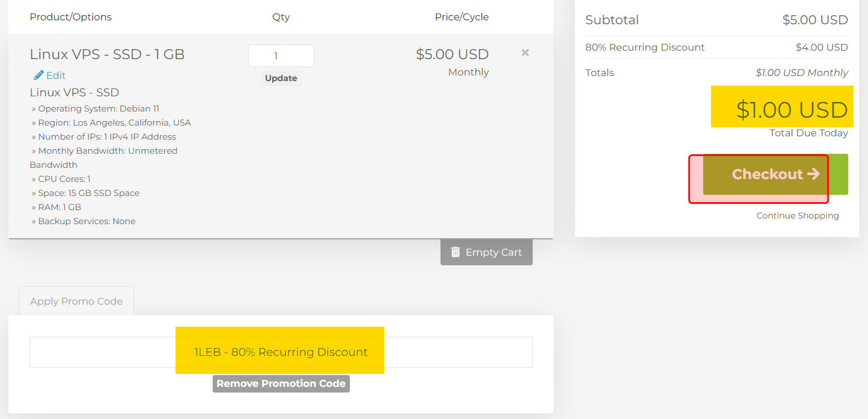This screenshot has height=419, width=868.
Task: Remove the Linux VPS item with the X icon
Action: (525, 53)
